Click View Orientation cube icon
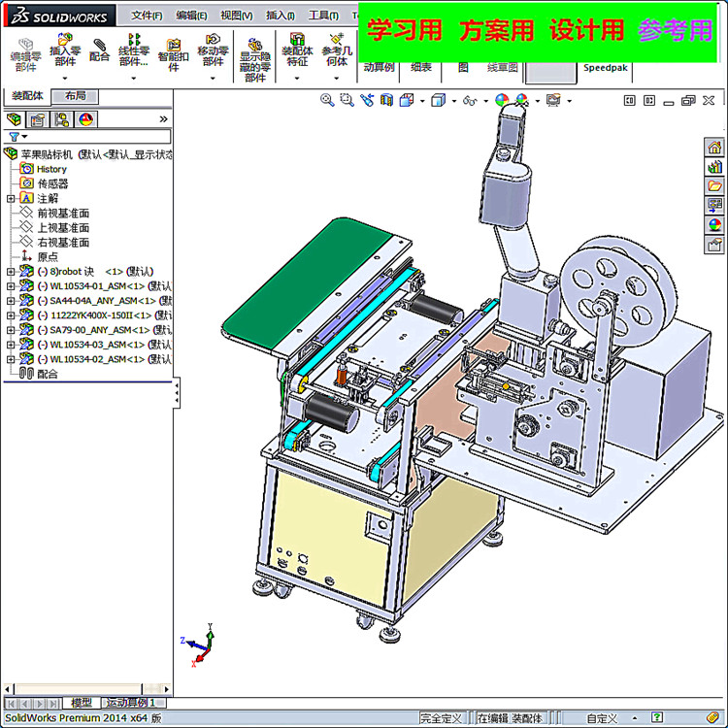This screenshot has height=728, width=728. click(x=407, y=100)
